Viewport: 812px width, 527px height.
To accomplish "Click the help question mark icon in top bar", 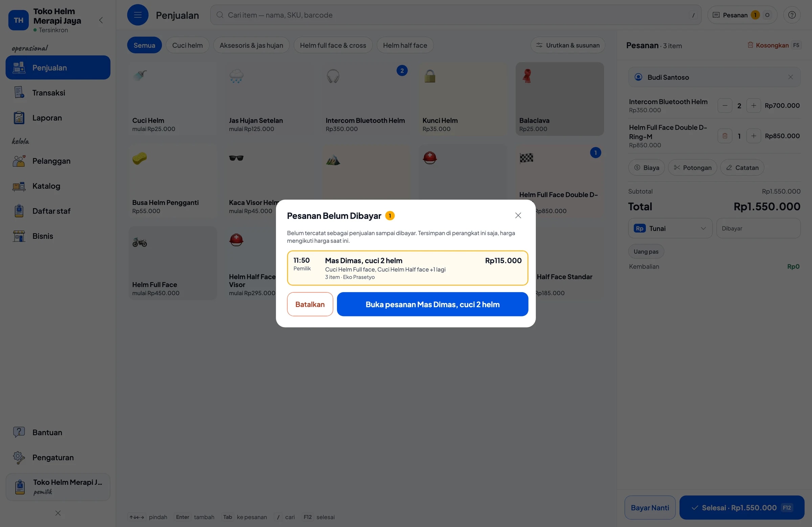I will 792,15.
